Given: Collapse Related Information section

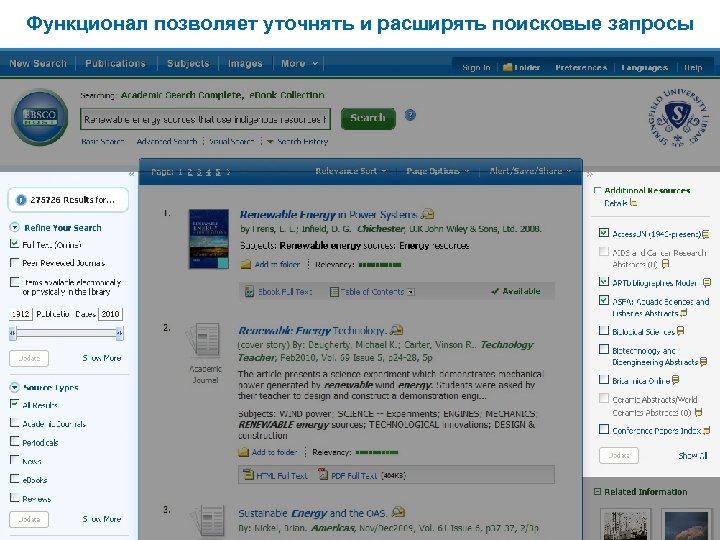Looking at the screenshot, I should [597, 492].
